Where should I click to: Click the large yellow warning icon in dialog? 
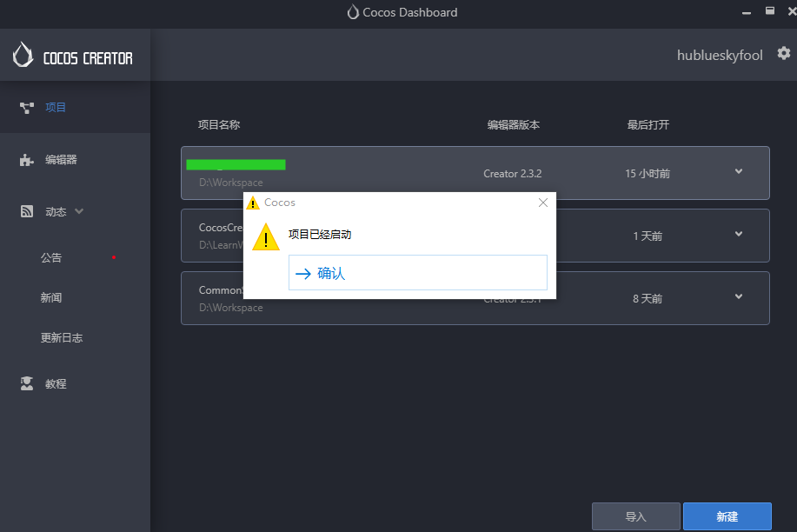tap(266, 237)
